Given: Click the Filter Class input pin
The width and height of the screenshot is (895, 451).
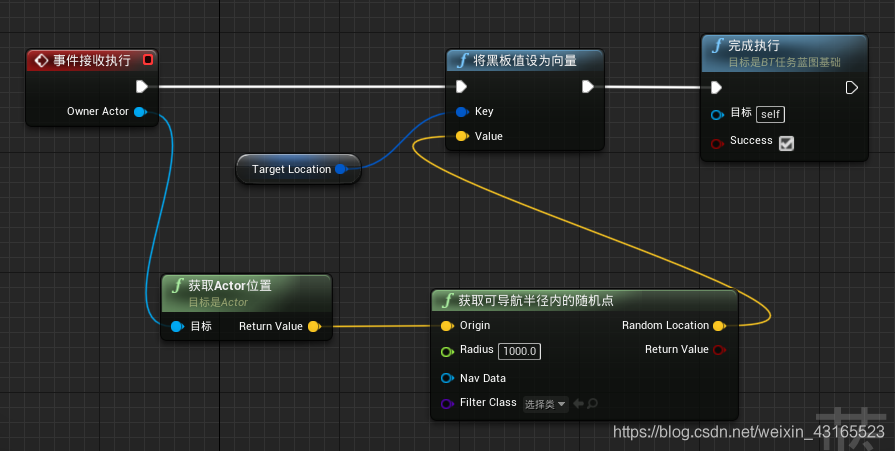Looking at the screenshot, I should tap(448, 404).
